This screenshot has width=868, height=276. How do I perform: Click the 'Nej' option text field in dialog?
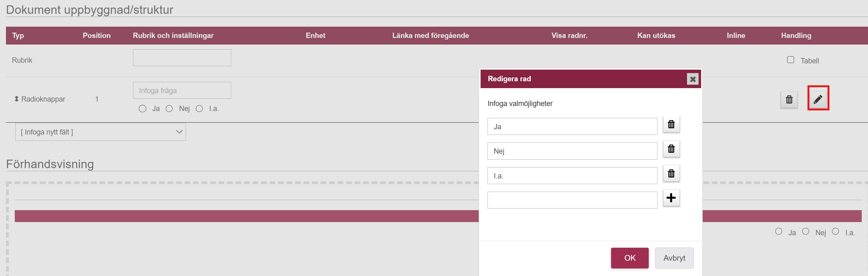572,151
